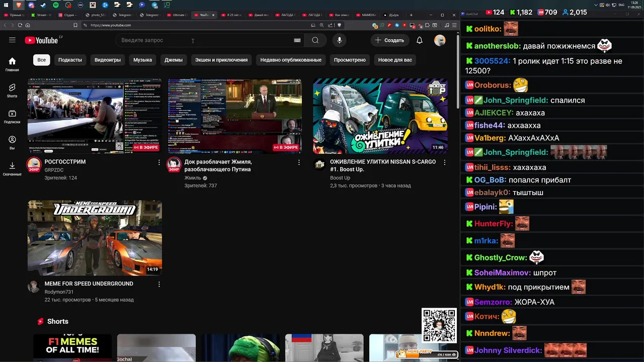The height and width of the screenshot is (362, 644).
Task: Select the Все filter chip
Action: (x=41, y=60)
